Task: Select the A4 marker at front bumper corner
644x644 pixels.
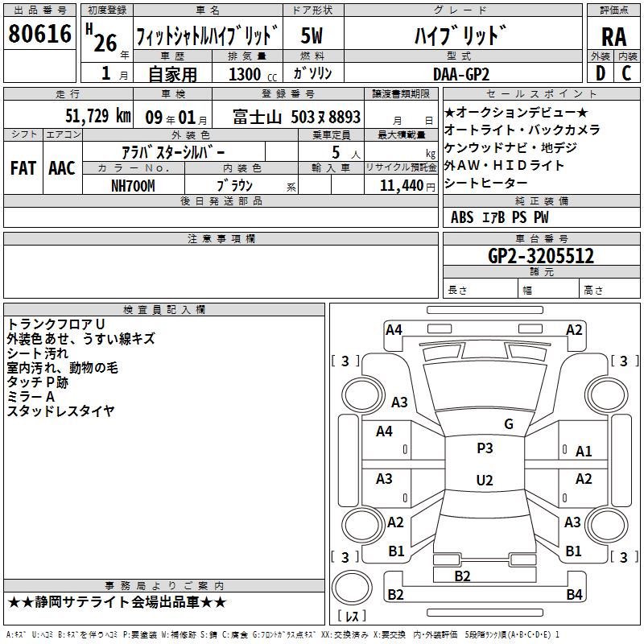Action: (394, 329)
